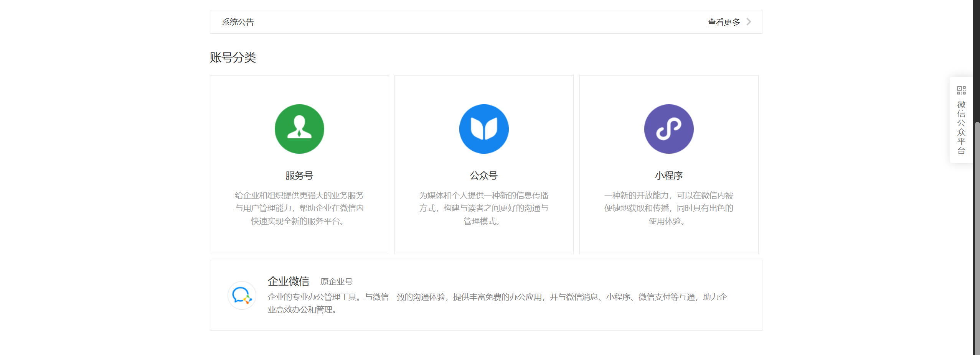Click the purple 小程序 icon

click(669, 129)
